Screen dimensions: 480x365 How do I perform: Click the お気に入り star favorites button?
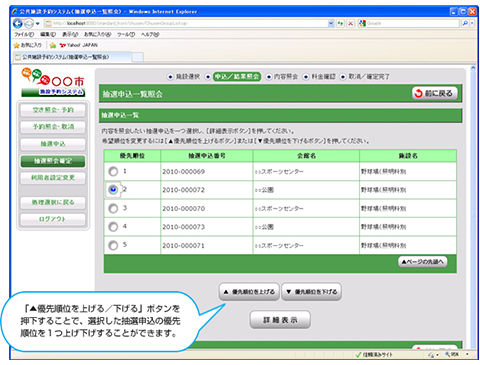pos(28,45)
